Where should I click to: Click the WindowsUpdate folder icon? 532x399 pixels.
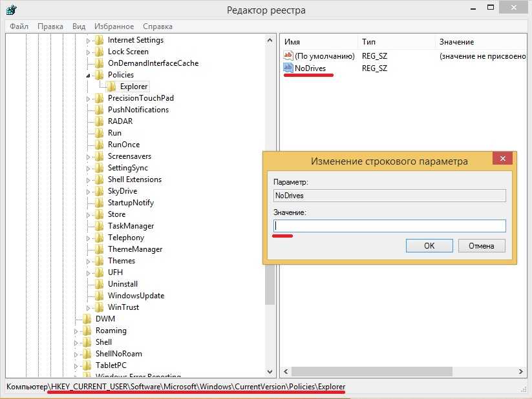[99, 296]
